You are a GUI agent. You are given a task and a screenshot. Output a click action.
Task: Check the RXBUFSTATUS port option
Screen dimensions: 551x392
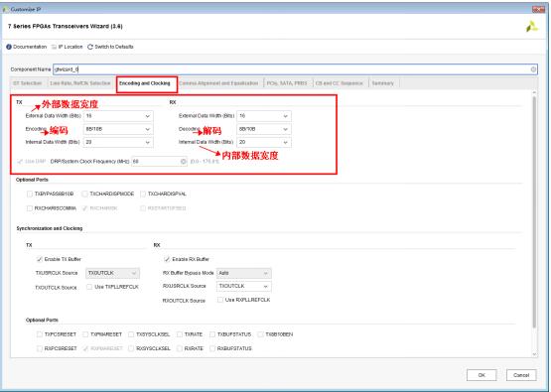click(212, 348)
